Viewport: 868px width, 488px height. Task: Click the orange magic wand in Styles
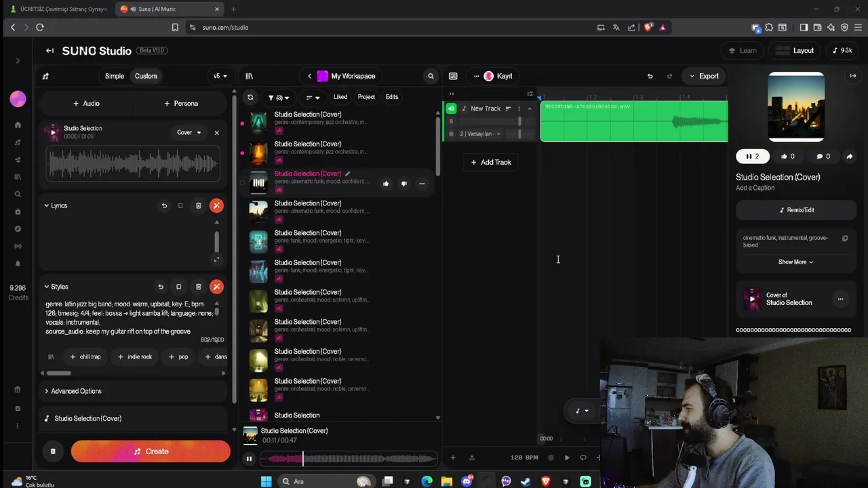click(x=216, y=287)
